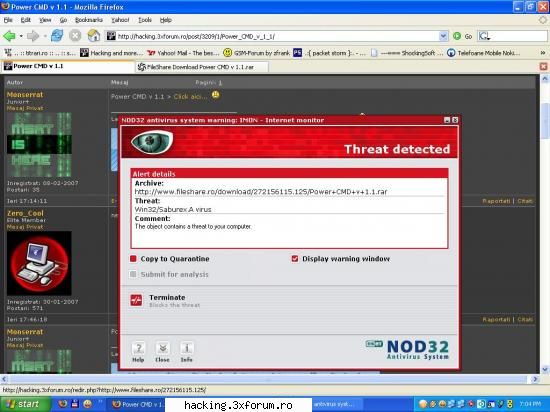Open the Forward button history dropdown arrow
550x412 pixels.
(45, 36)
